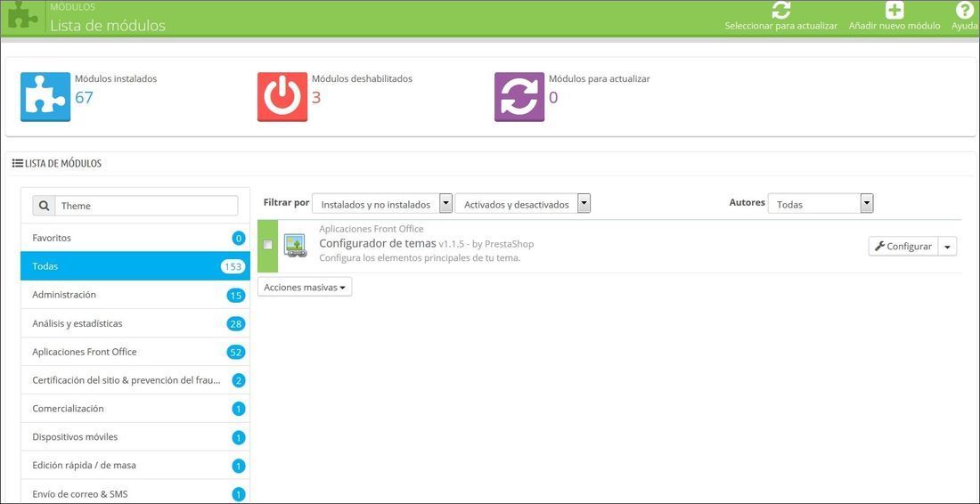
Task: Click the purple Módulos para actualizar icon
Action: [519, 97]
